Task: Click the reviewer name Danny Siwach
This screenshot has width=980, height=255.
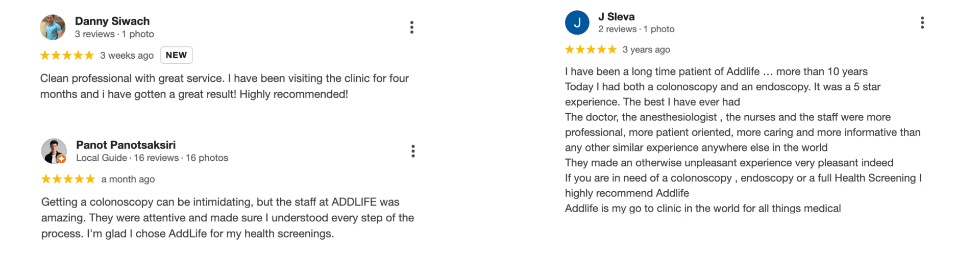Action: click(x=112, y=21)
